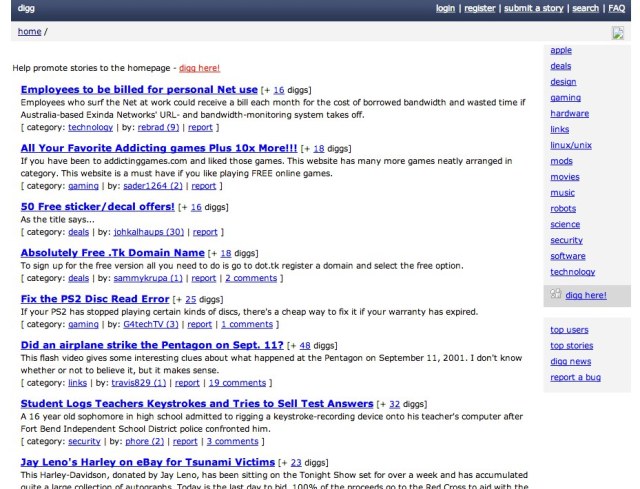Open the register link
The height and width of the screenshot is (489, 640).
[x=480, y=8]
